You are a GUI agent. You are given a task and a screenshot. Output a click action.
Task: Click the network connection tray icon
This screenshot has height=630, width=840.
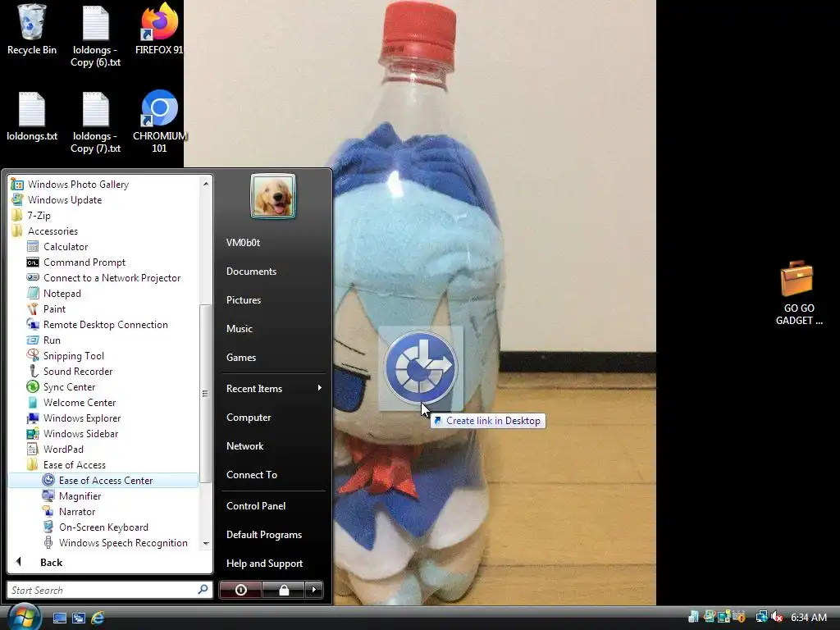click(x=761, y=617)
